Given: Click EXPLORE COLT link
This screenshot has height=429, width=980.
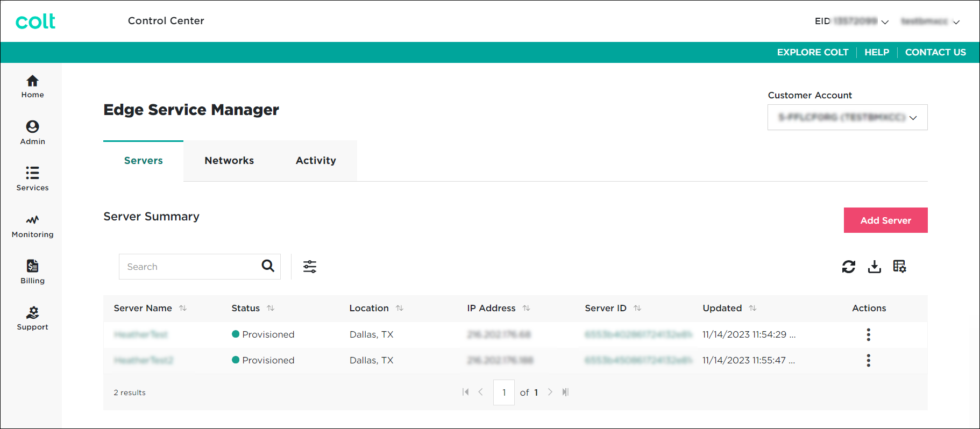Looking at the screenshot, I should [812, 52].
